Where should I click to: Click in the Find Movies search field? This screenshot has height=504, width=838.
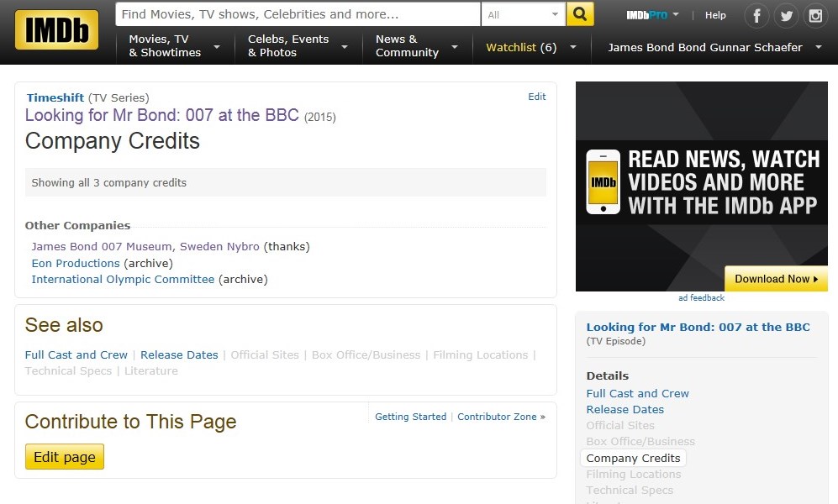[x=298, y=14]
